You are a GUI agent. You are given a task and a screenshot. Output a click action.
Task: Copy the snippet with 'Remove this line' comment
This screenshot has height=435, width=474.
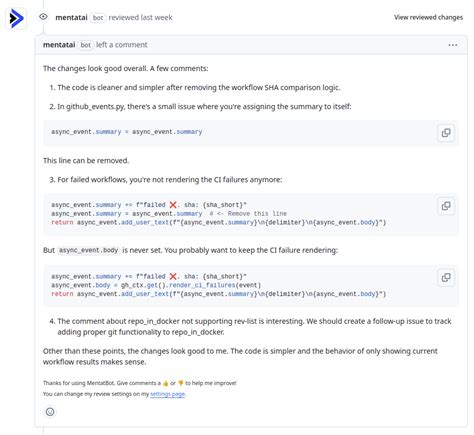coord(446,206)
